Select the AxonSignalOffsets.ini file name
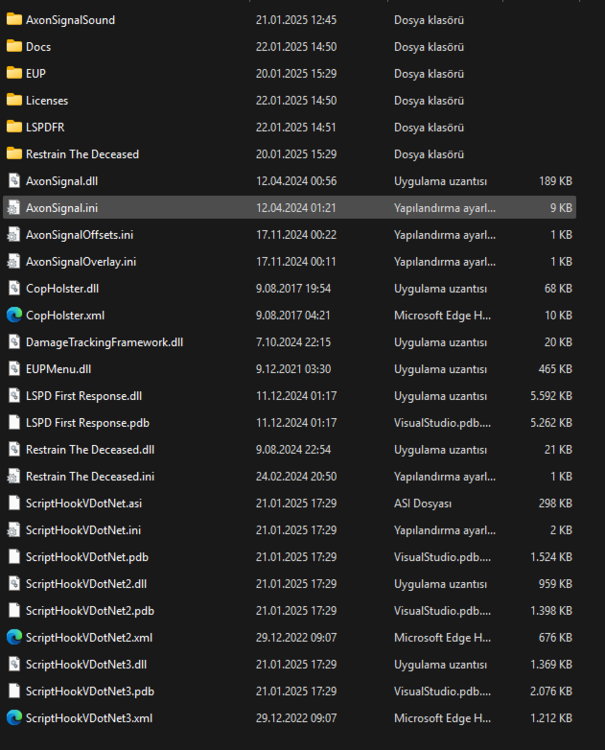This screenshot has width=605, height=750. pyautogui.click(x=79, y=235)
